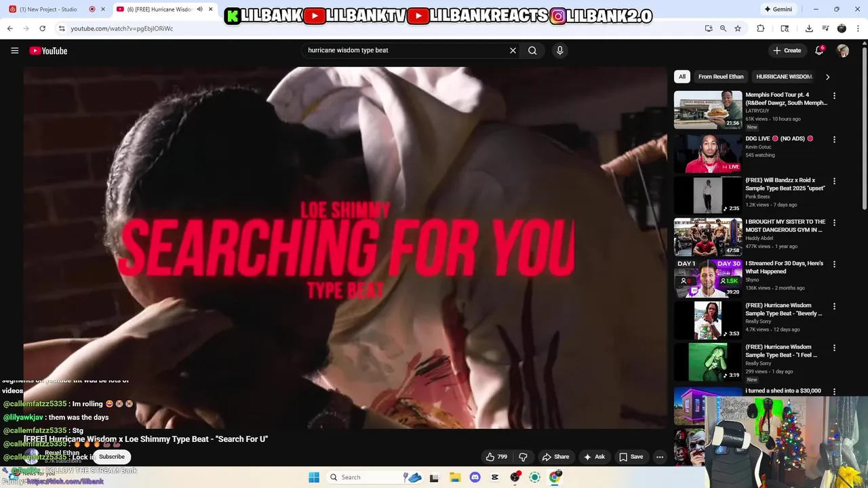
Task: Open options for Will Bandzz type beat
Action: pyautogui.click(x=834, y=182)
